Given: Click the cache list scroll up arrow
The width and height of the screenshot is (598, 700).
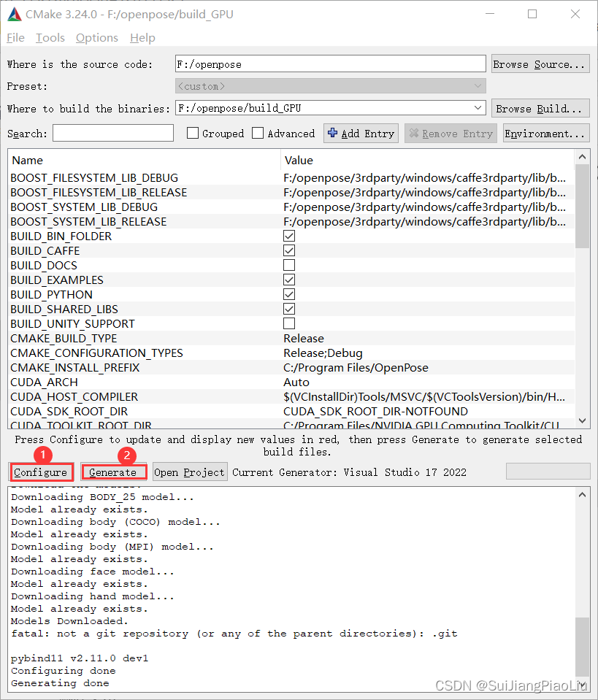Looking at the screenshot, I should tap(582, 157).
